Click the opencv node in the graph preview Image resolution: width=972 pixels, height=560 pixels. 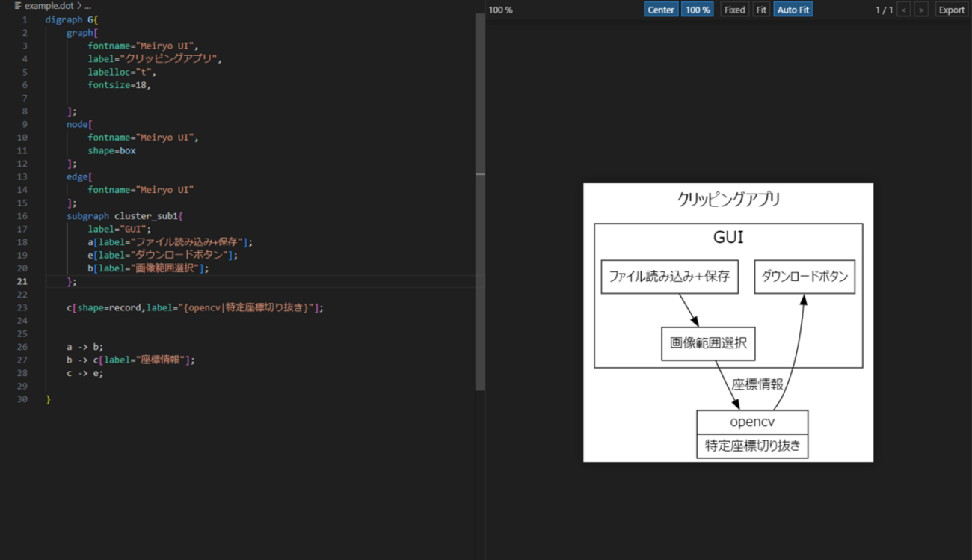(x=751, y=421)
